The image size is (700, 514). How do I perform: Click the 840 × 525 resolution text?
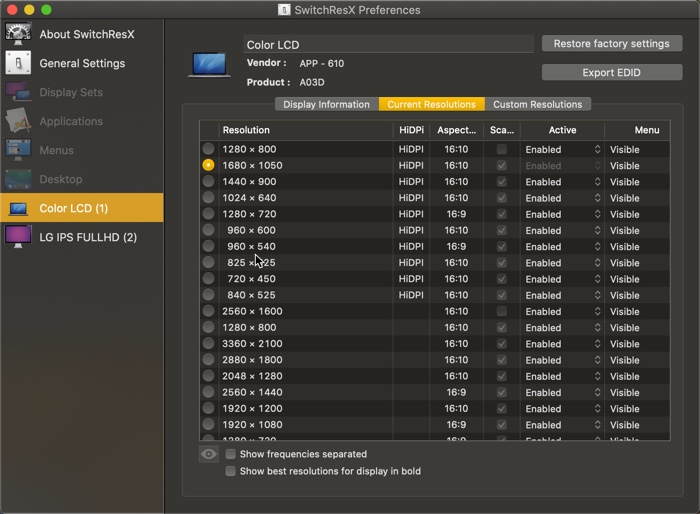(251, 295)
